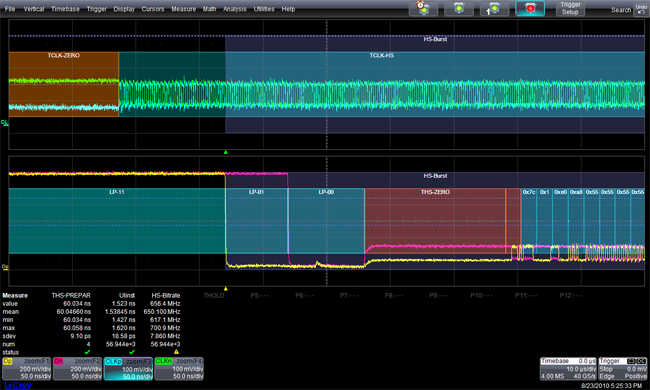The height and width of the screenshot is (390, 650).
Task: Click the upper grid HS-Burst label
Action: click(435, 39)
